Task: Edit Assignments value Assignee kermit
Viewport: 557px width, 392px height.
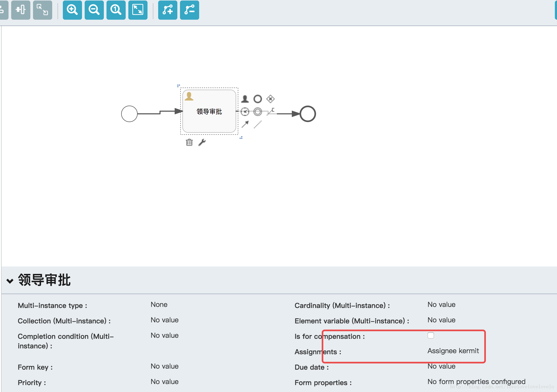Action: [x=453, y=351]
